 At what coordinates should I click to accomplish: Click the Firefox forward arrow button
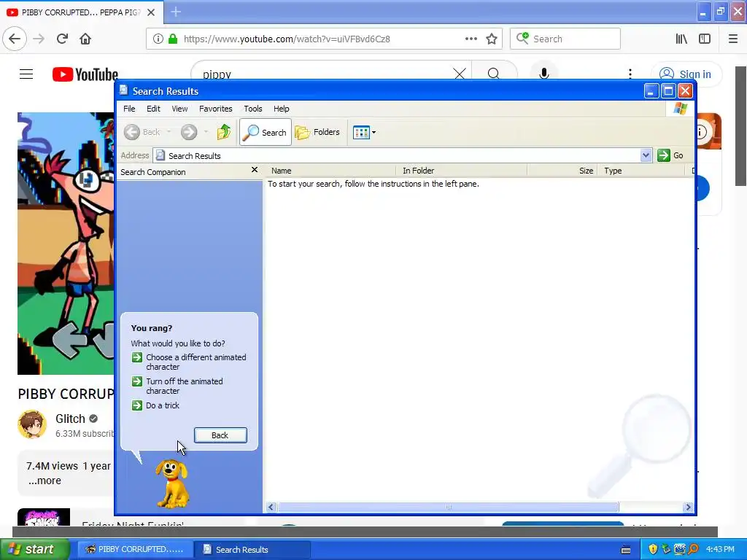(x=39, y=39)
